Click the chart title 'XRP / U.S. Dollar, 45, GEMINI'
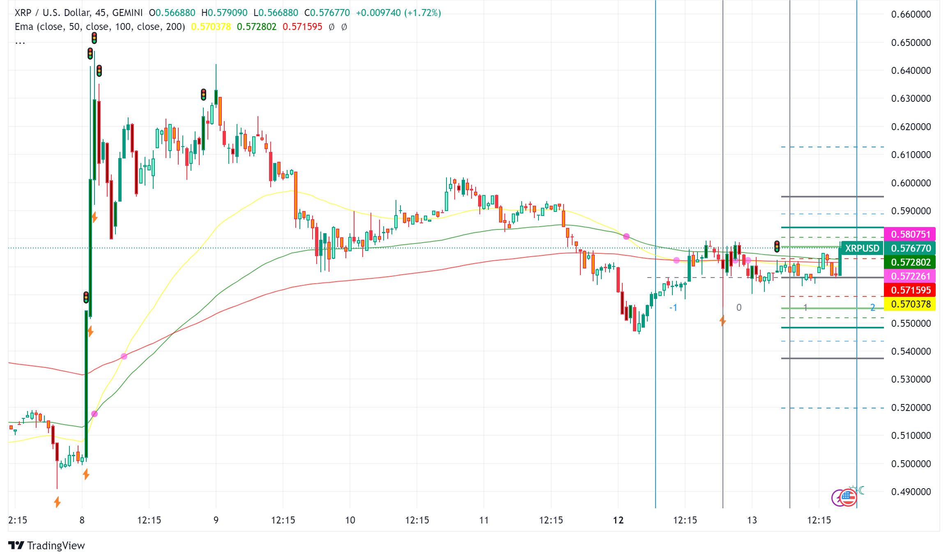 pyautogui.click(x=78, y=13)
